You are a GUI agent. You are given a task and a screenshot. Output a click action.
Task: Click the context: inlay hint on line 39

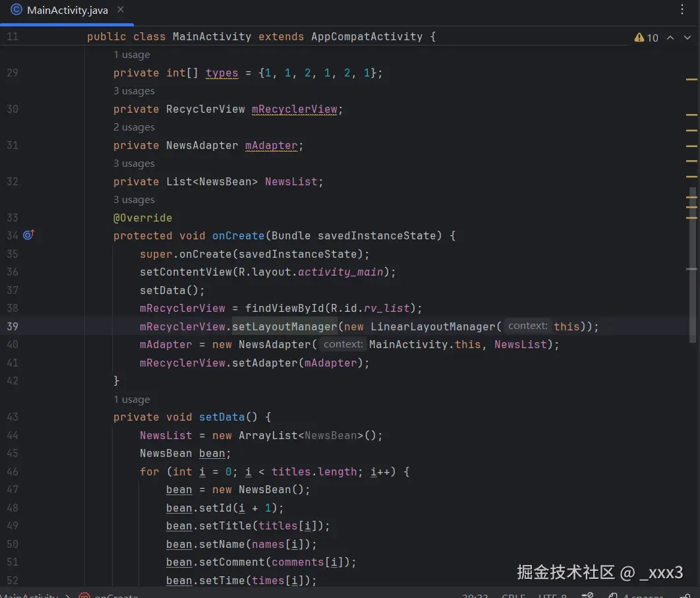click(527, 326)
